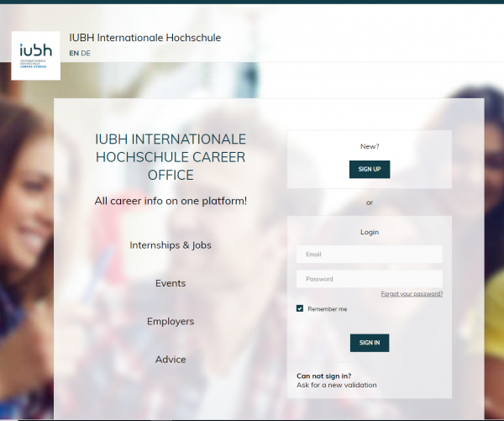Select the Advice text
This screenshot has width=504, height=421.
click(x=171, y=360)
